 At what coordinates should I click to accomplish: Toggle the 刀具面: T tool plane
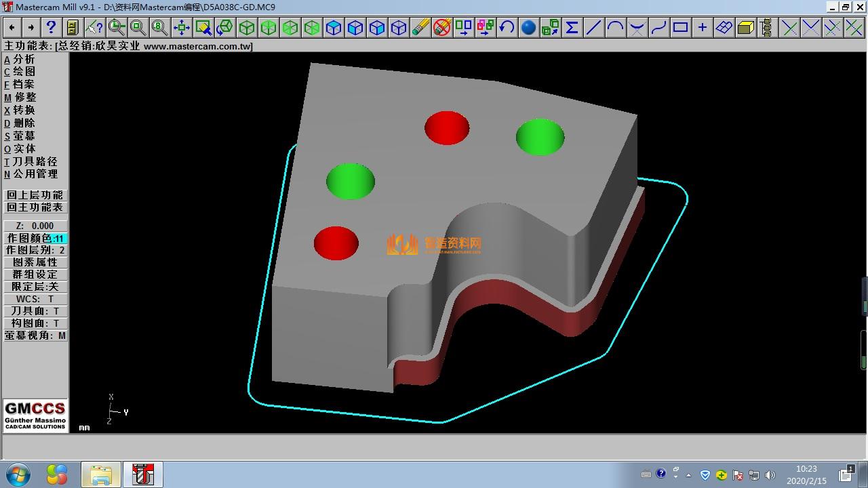[35, 311]
